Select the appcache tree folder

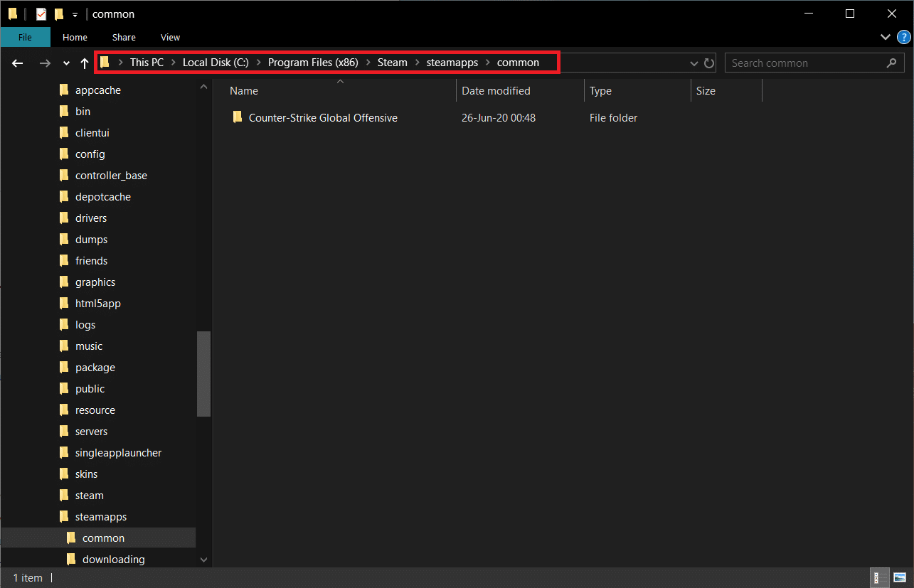pos(98,90)
